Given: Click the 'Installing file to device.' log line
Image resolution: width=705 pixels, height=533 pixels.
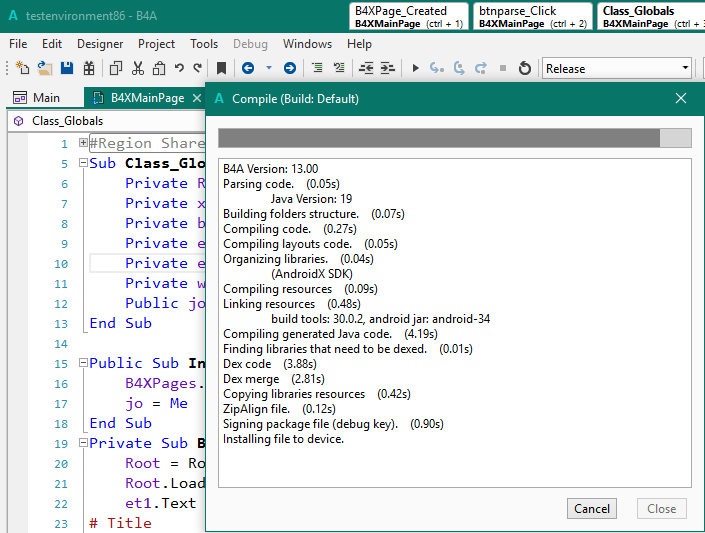Looking at the screenshot, I should pyautogui.click(x=283, y=439).
